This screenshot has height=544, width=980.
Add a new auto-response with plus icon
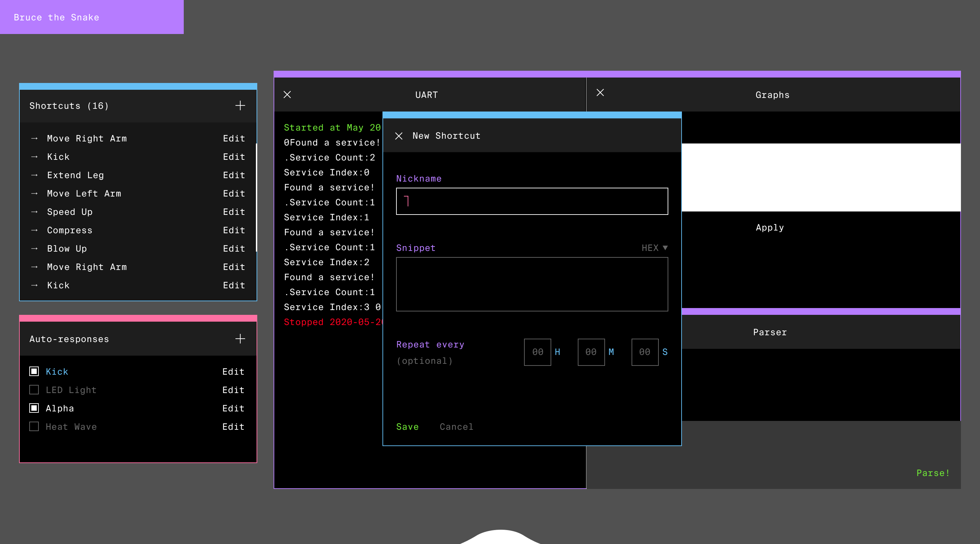240,339
